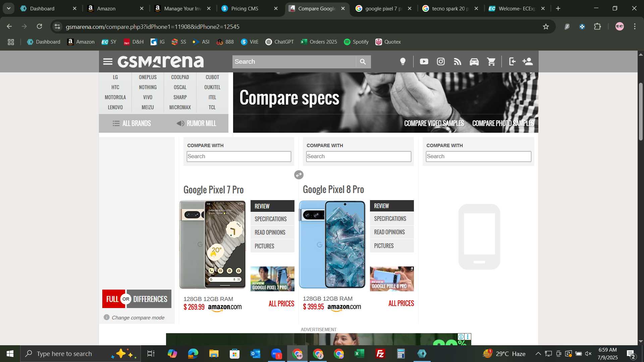
Task: Click the GSMArena header search field
Action: click(x=294, y=62)
